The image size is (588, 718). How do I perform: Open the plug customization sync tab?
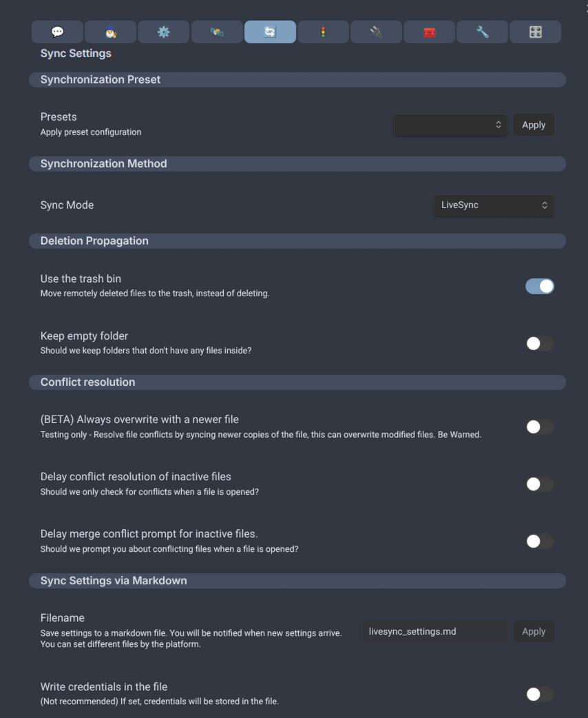click(x=376, y=32)
